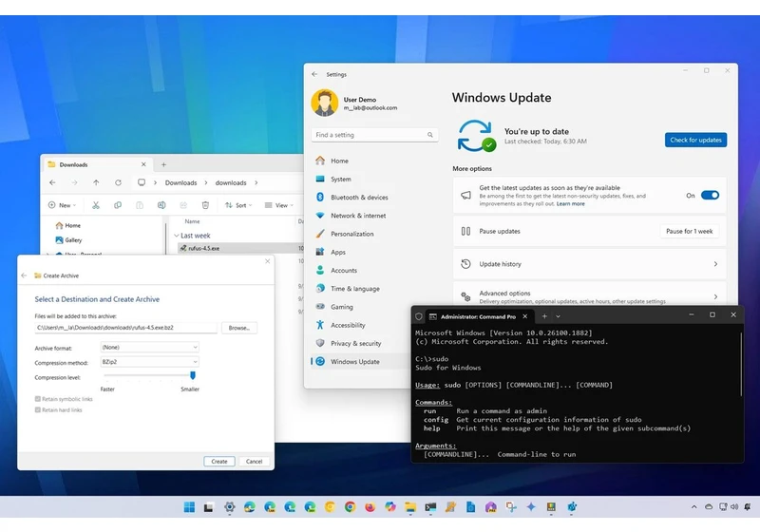Click the PC monitor icon in Explorer breadcrumb
Viewport: 760px width, 532px height.
click(142, 182)
